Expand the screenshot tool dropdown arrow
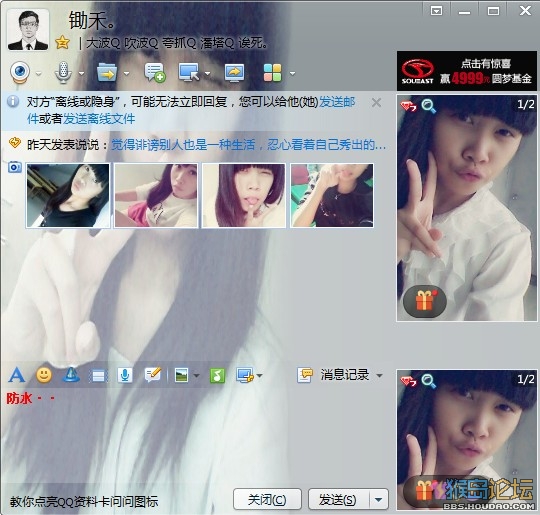The height and width of the screenshot is (515, 540). tap(260, 375)
